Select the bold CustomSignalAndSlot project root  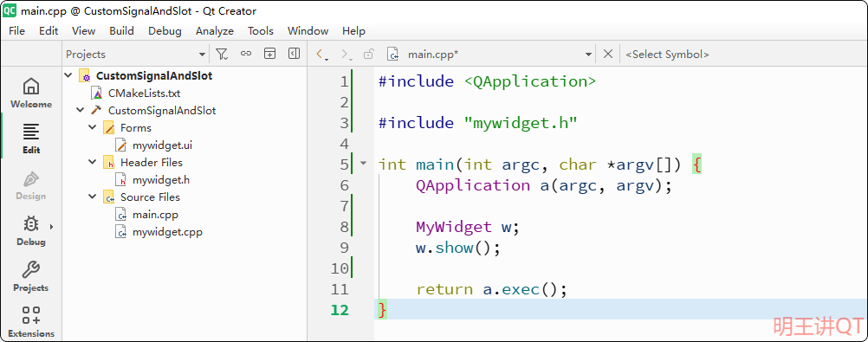coord(154,76)
